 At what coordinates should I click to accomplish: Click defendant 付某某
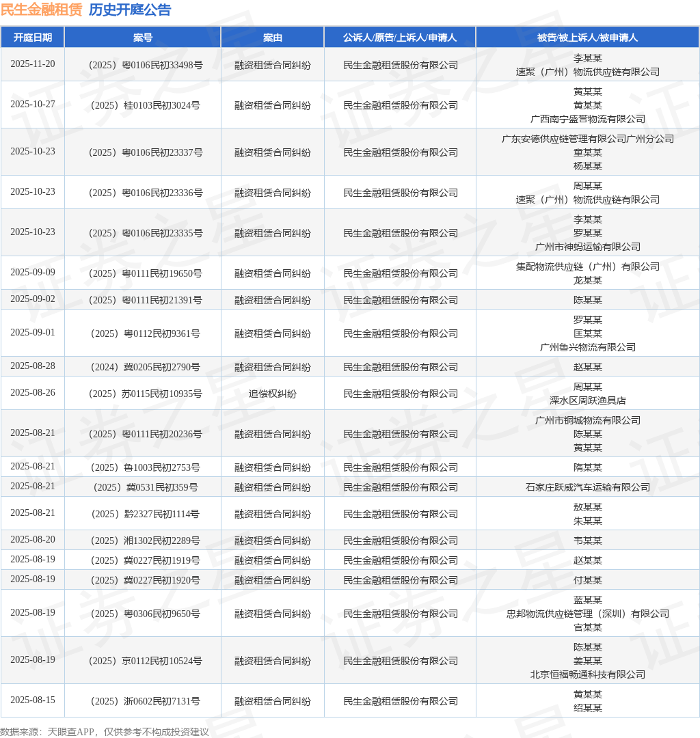point(587,580)
